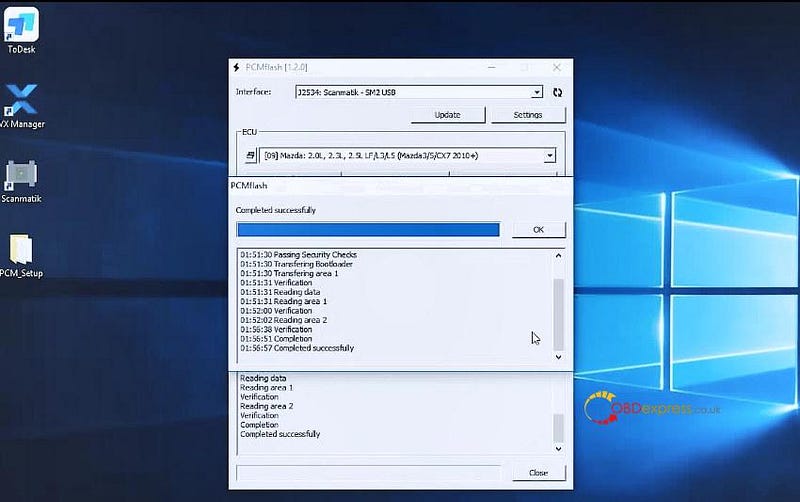Screen dimensions: 800x502
Task: Select log line '01:56:51 Completion'
Action: click(276, 339)
